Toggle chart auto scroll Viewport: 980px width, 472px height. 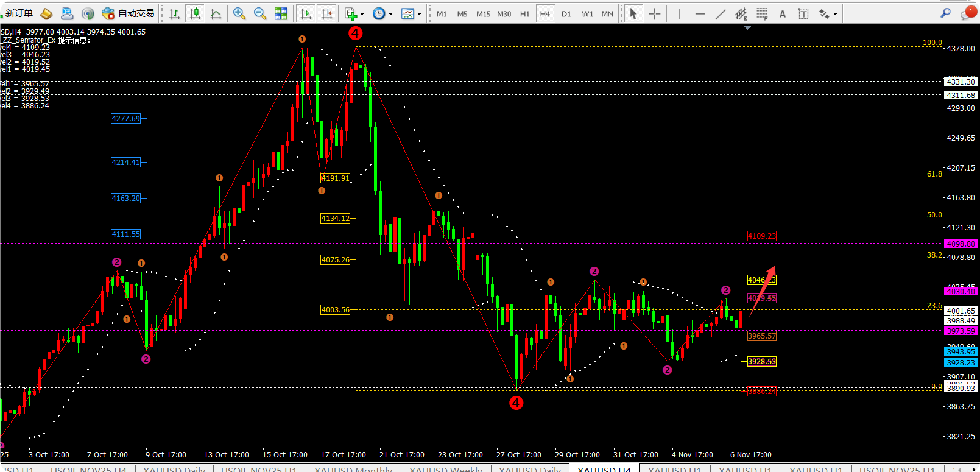pyautogui.click(x=306, y=13)
